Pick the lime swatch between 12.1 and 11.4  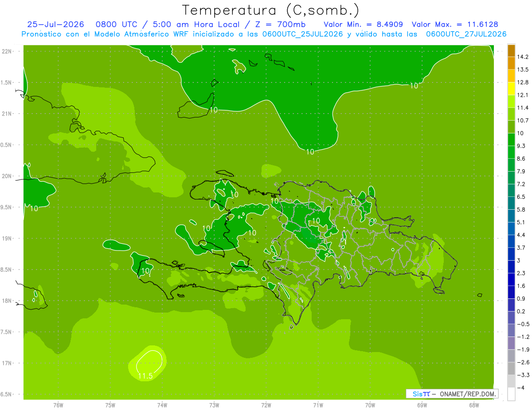(511, 102)
